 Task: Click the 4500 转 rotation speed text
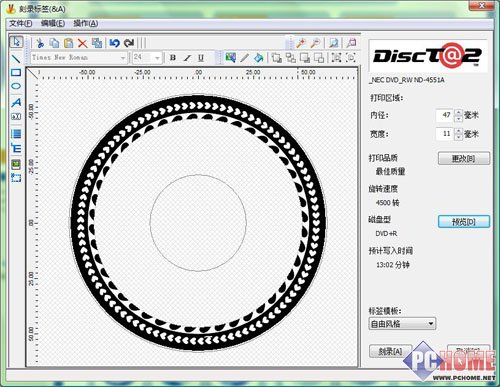click(387, 203)
